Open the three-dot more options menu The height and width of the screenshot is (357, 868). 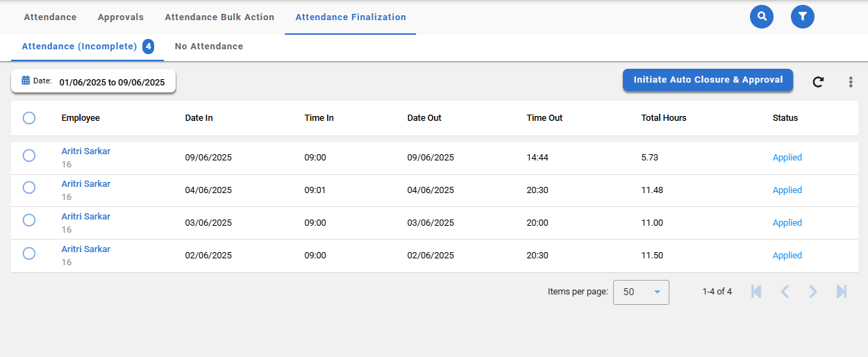pyautogui.click(x=851, y=82)
